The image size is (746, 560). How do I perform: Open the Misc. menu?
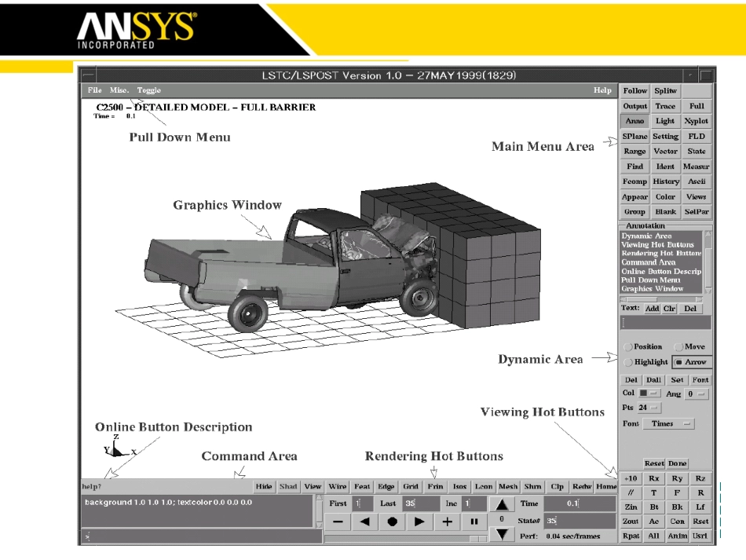click(119, 90)
